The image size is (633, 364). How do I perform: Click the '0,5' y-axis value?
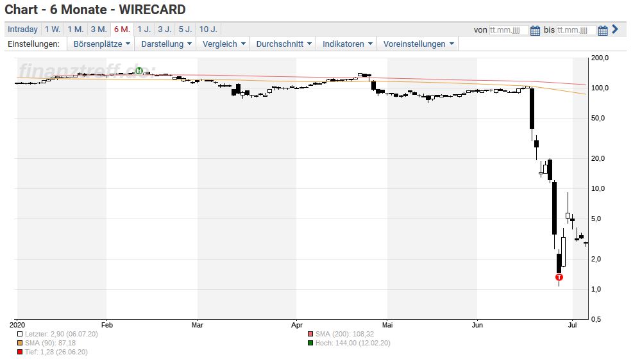coord(596,319)
